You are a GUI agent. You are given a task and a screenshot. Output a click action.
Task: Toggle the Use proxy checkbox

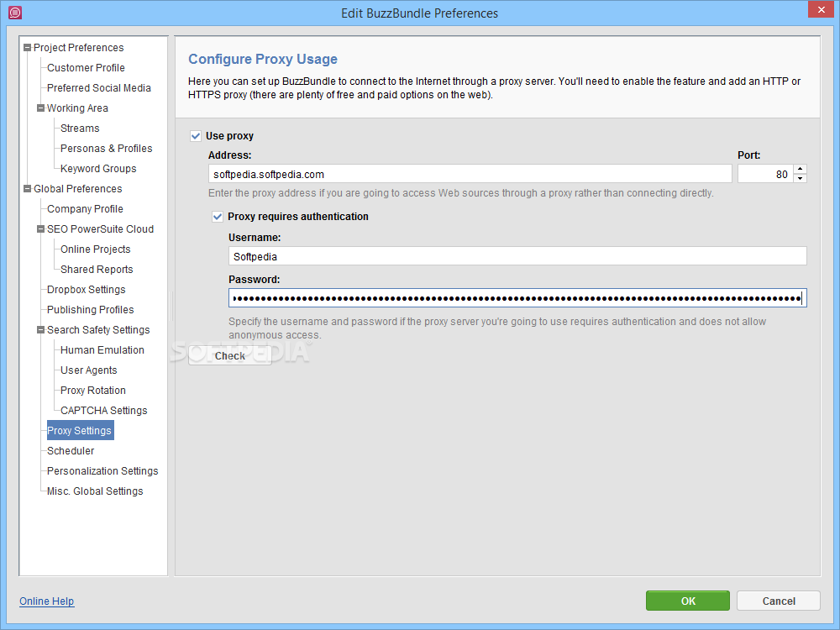pyautogui.click(x=196, y=136)
